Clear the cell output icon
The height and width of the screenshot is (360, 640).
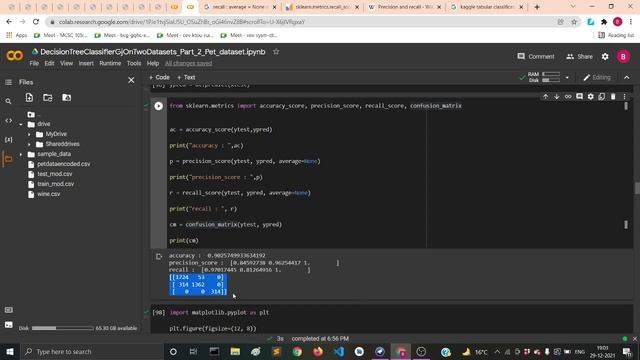tap(159, 257)
